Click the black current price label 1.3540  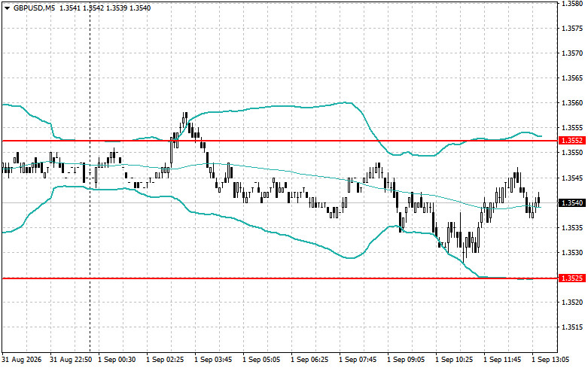(x=571, y=202)
